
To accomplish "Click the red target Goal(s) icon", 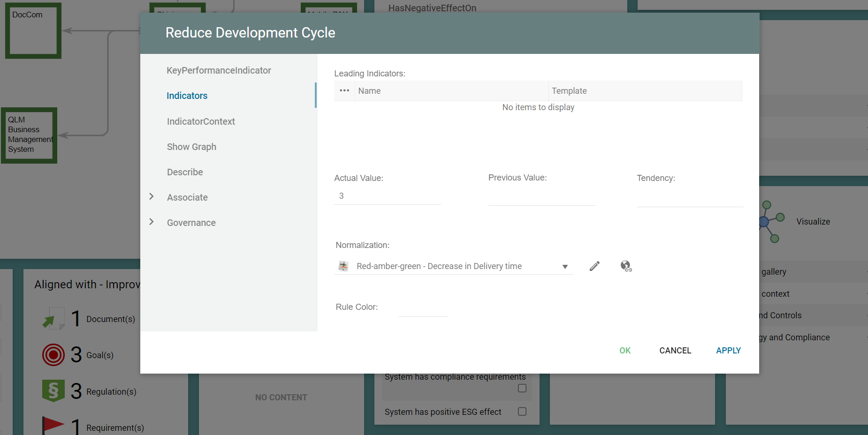I will 53,355.
